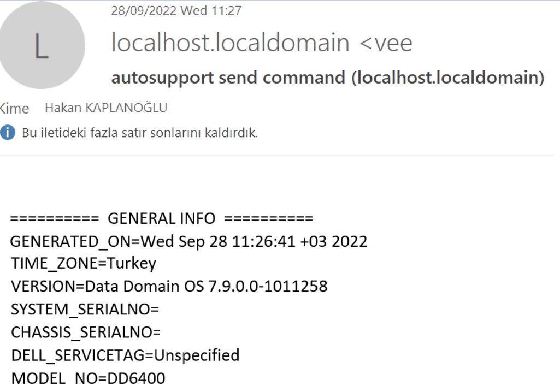Click the SYSTEM_SERIALNO= line
The width and height of the screenshot is (560, 392).
tap(85, 309)
